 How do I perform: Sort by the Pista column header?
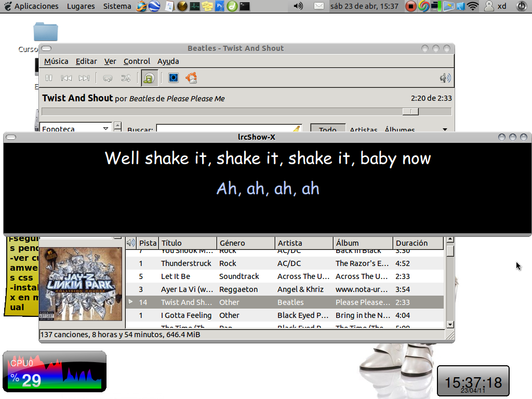148,243
